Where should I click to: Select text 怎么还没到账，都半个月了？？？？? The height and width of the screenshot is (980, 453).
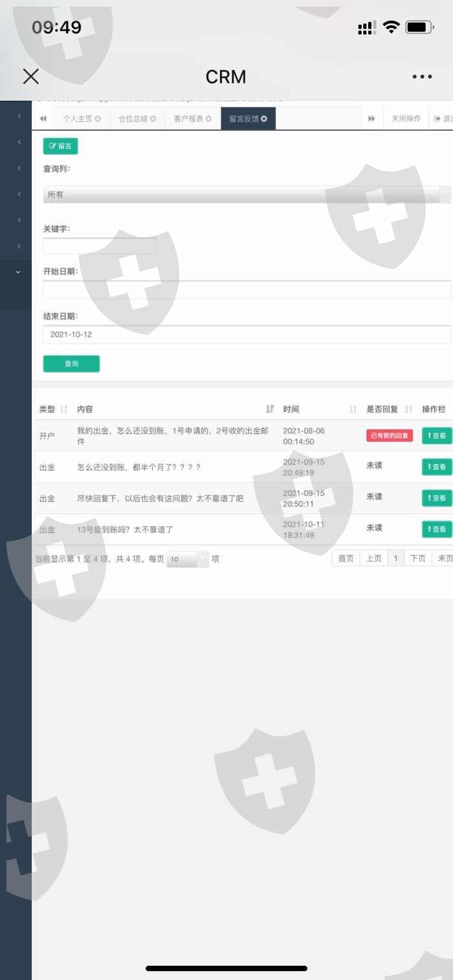coord(138,467)
